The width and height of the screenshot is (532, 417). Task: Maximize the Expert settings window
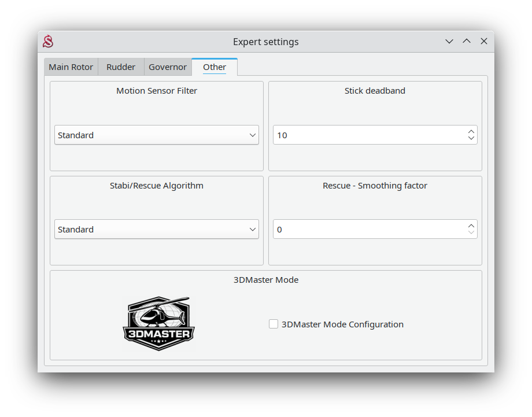tap(467, 42)
